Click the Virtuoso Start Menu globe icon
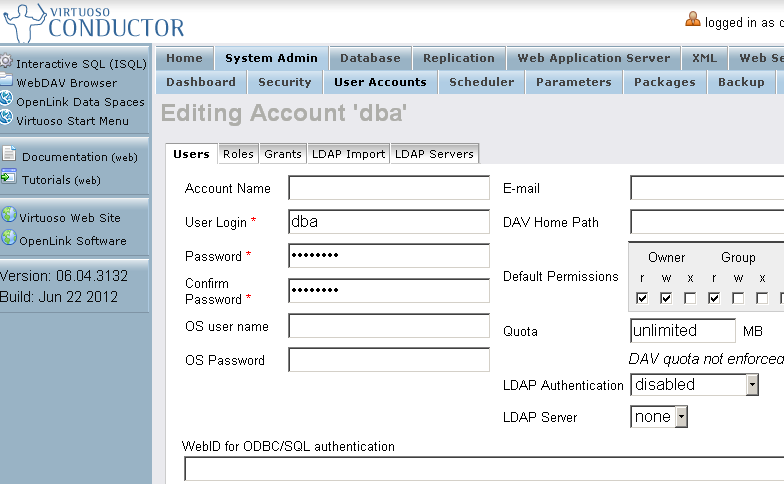 pyautogui.click(x=6, y=118)
